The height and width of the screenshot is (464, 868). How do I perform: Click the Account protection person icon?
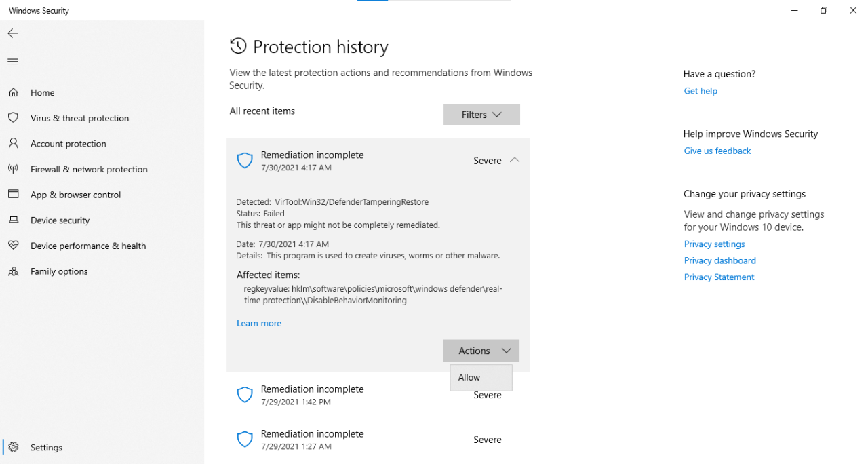tap(14, 144)
